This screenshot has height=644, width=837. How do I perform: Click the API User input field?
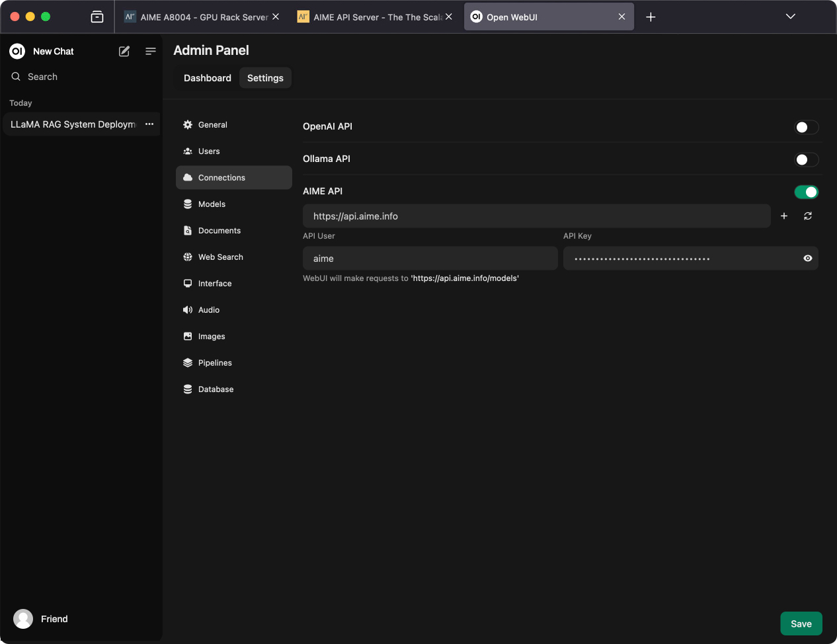[430, 259]
